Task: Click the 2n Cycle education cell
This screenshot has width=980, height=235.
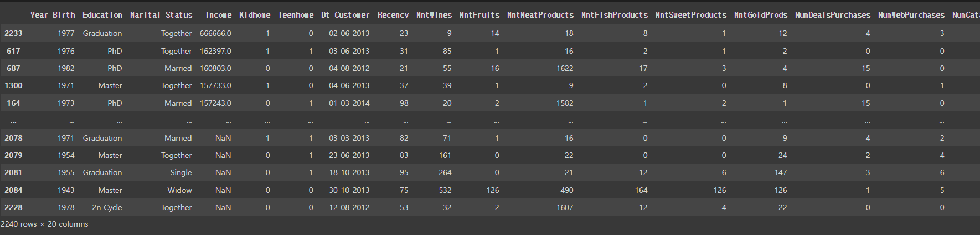Action: [107, 207]
